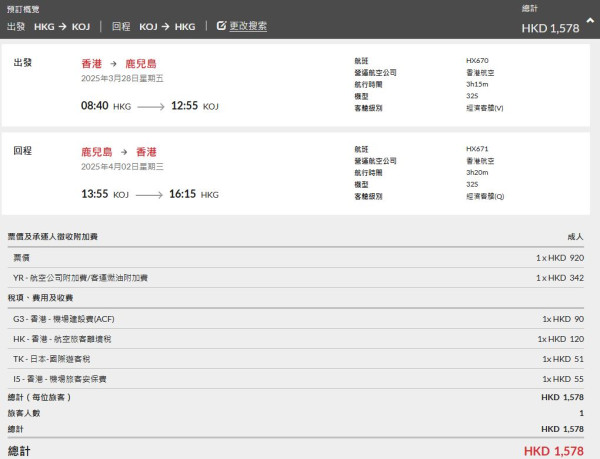Click the 16:15 HKG arrival time
Image resolution: width=600 pixels, height=459 pixels.
pyautogui.click(x=194, y=194)
